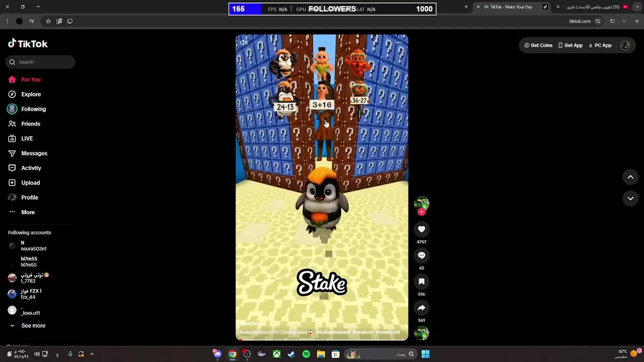Bookmark this page with star icon
The height and width of the screenshot is (362, 644).
click(48, 21)
